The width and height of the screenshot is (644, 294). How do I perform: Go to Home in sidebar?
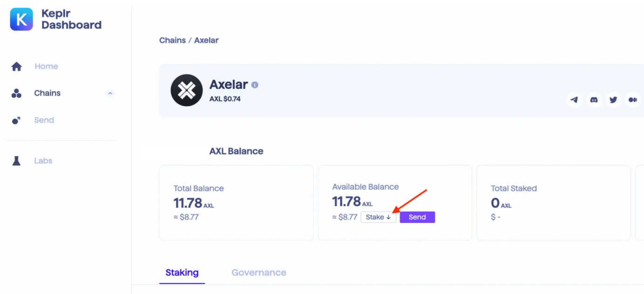click(46, 67)
